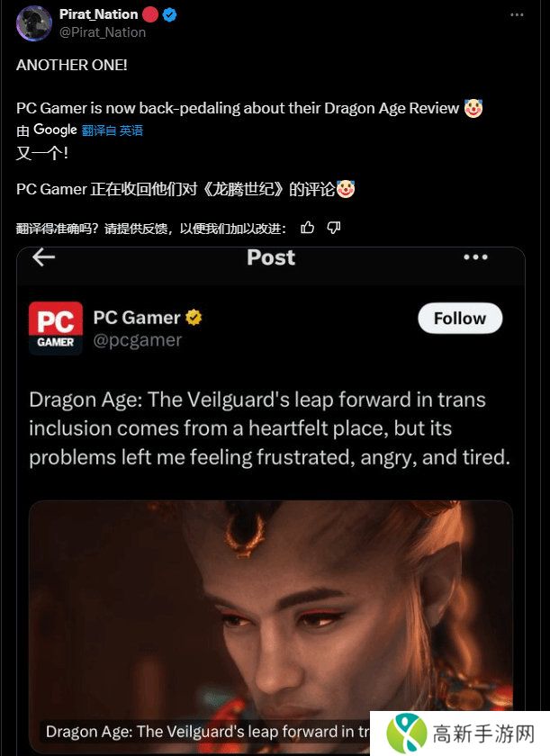Click the Pirat_Nation display name

pos(98,14)
